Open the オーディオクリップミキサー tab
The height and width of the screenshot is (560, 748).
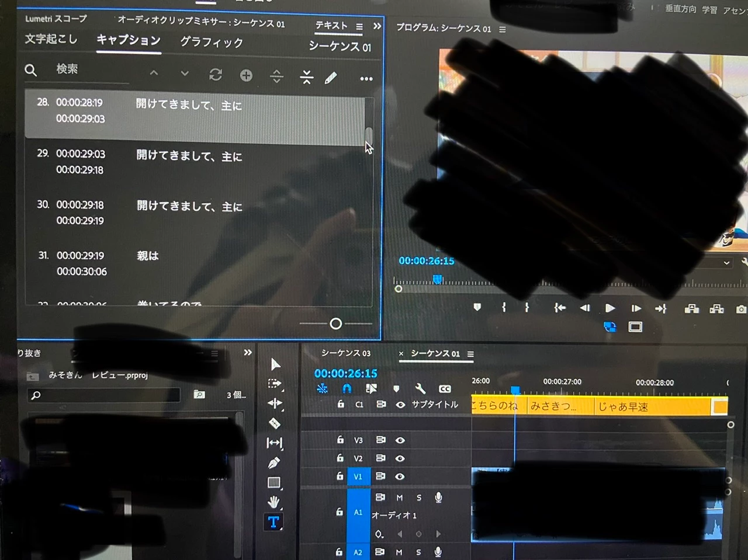202,22
